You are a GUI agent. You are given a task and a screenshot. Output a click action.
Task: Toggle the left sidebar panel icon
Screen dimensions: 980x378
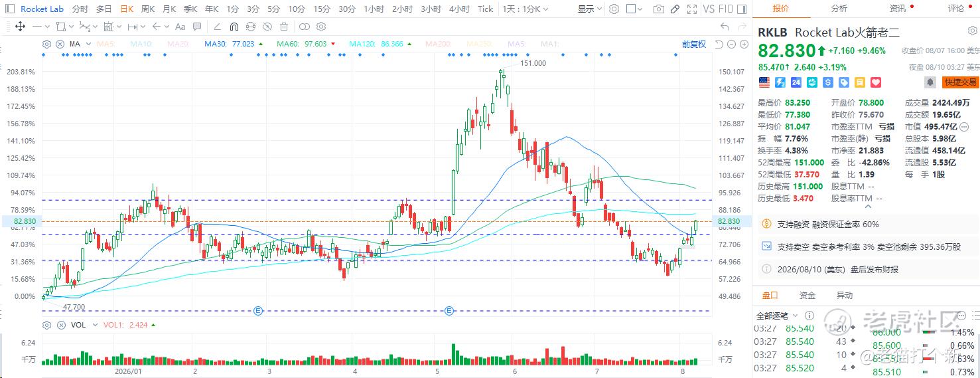pyautogui.click(x=10, y=9)
